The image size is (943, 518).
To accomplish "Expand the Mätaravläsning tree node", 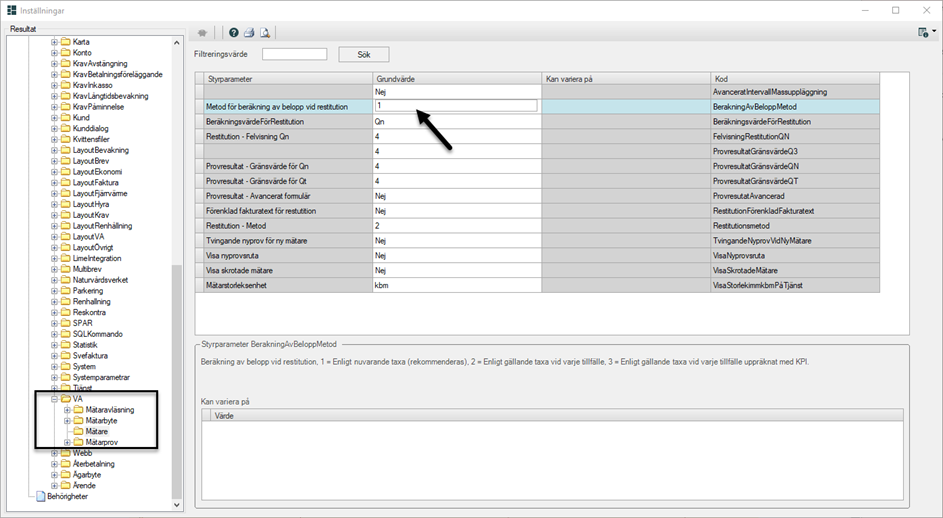I will click(67, 410).
